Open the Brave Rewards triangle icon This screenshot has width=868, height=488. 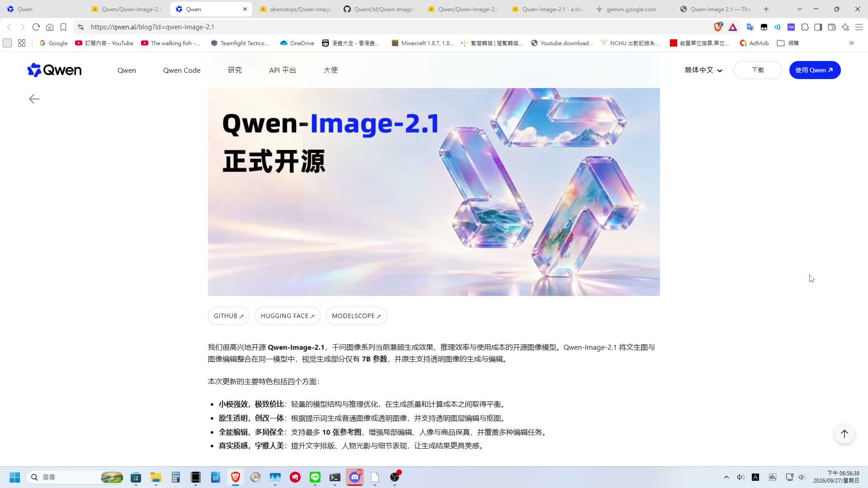[x=733, y=27]
